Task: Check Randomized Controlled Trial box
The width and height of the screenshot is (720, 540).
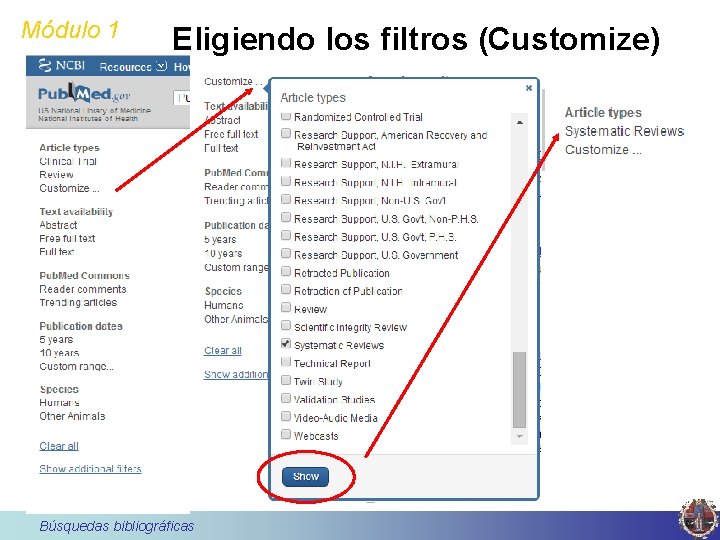Action: [286, 116]
